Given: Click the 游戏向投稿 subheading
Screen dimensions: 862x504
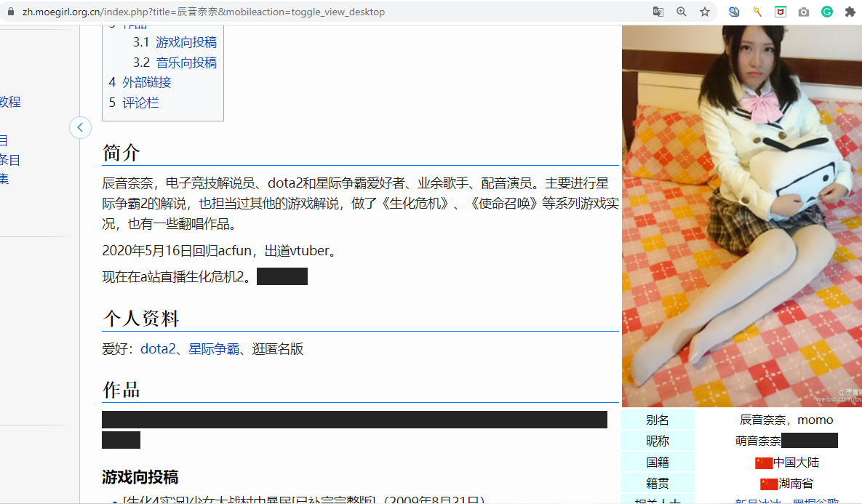Looking at the screenshot, I should coord(140,477).
